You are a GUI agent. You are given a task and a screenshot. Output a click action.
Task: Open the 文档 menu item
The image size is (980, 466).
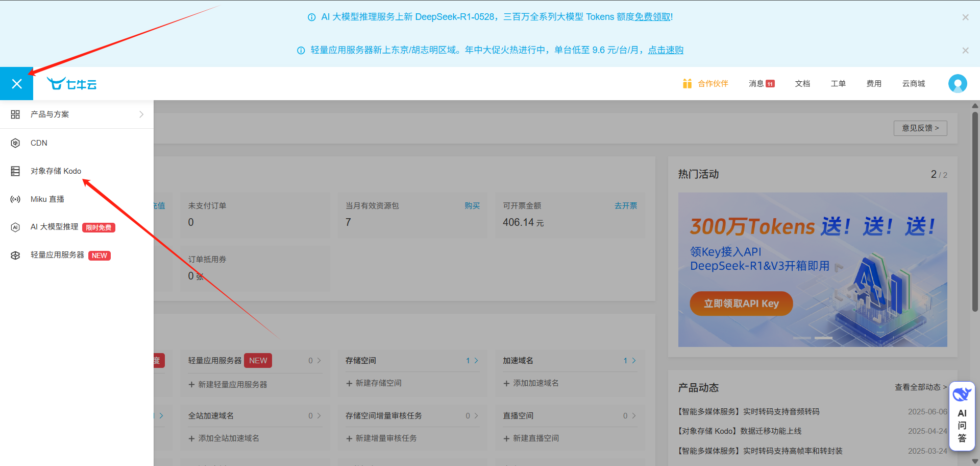[x=802, y=84]
